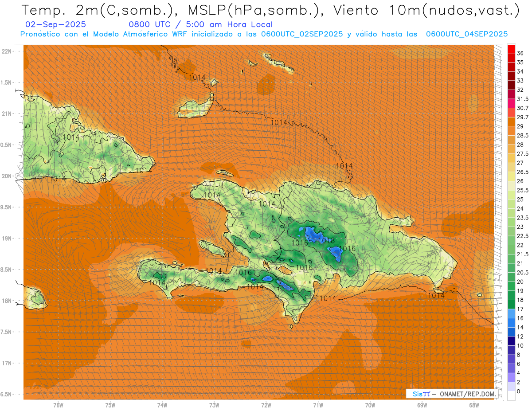Viewport: 532px width, 411px height.
Task: Click the legend value 33
Action: [x=520, y=81]
